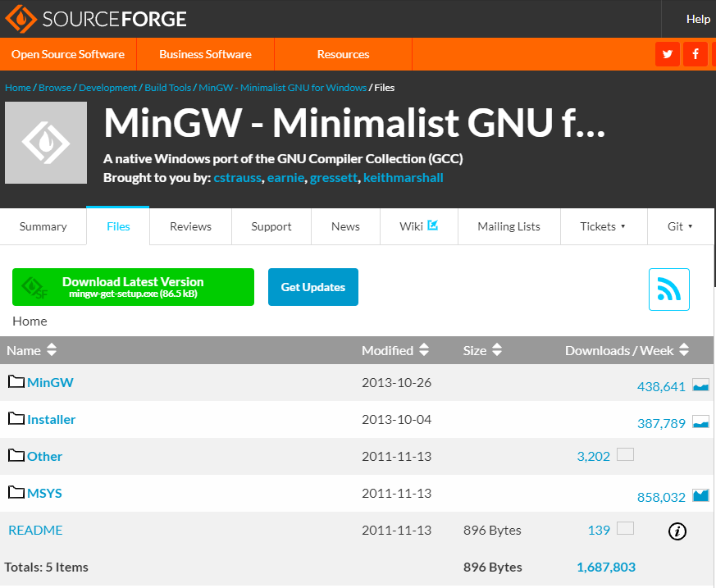The height and width of the screenshot is (588, 716).
Task: Open Other downloads stats chart icon
Action: click(x=625, y=454)
